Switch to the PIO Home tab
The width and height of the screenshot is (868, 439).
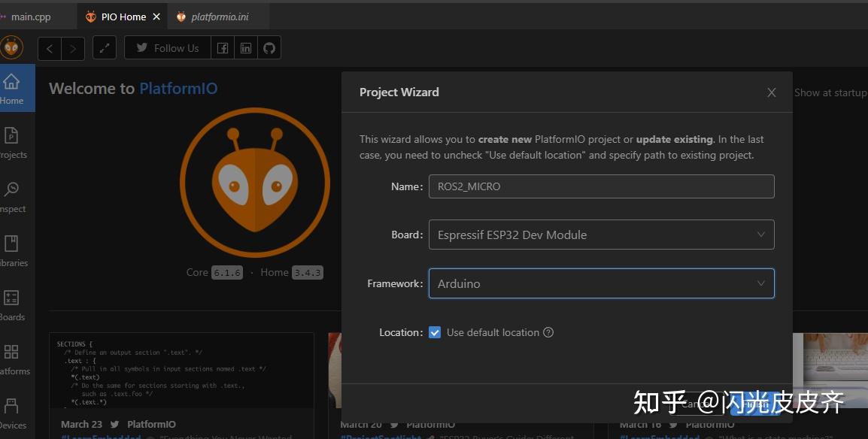coord(123,17)
